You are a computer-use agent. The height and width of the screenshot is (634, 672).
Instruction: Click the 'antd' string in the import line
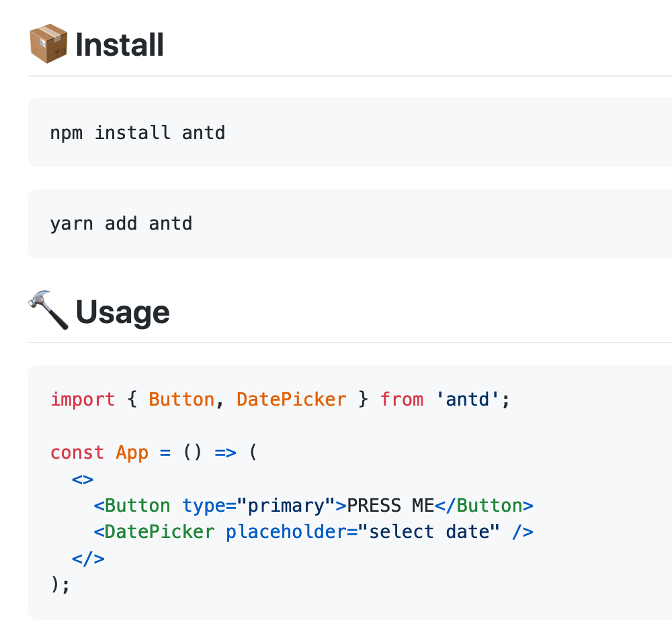point(467,399)
